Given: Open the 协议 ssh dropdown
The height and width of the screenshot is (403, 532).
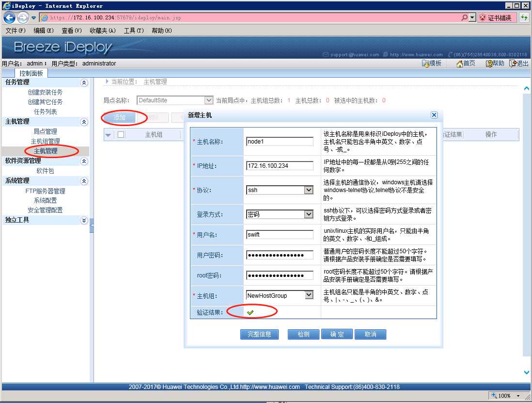Looking at the screenshot, I should pyautogui.click(x=280, y=190).
